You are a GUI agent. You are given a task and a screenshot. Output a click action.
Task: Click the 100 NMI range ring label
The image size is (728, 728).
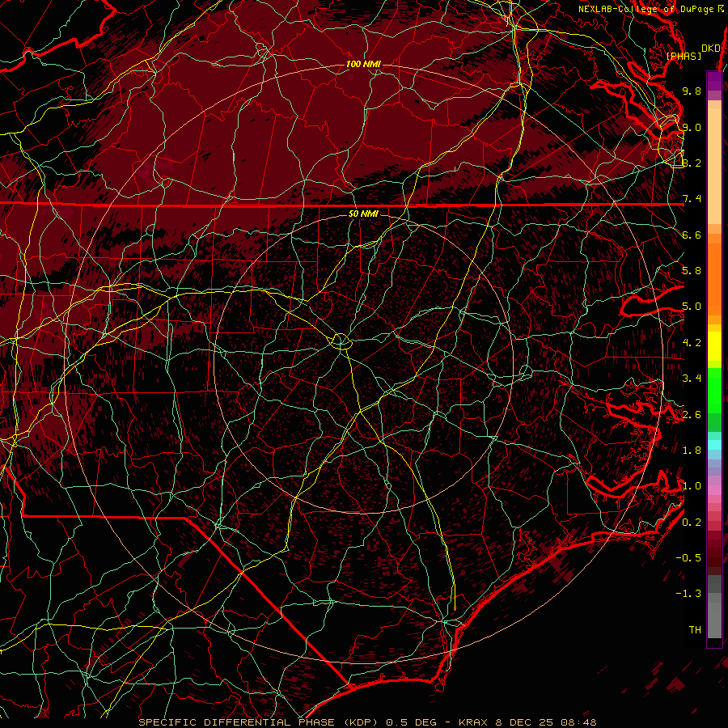(363, 64)
